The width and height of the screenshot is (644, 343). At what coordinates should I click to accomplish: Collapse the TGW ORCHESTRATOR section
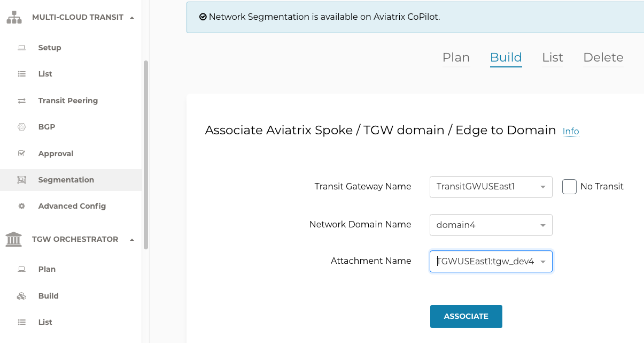[x=131, y=239]
